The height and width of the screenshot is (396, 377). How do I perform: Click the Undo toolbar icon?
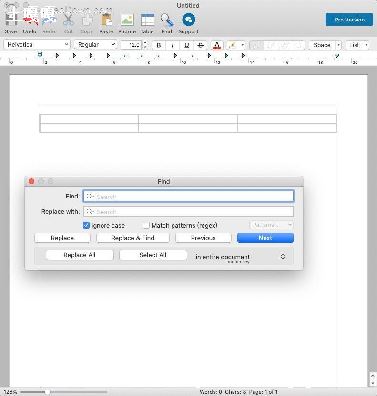(30, 20)
